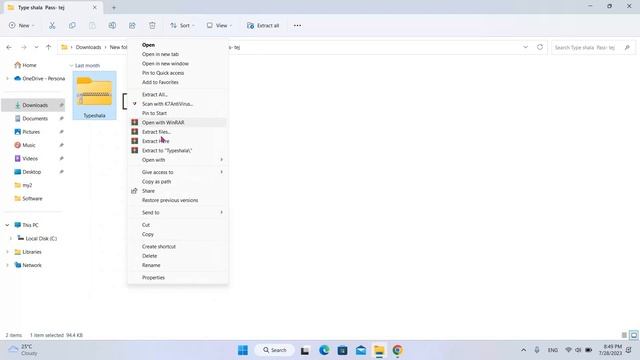The height and width of the screenshot is (360, 640).
Task: Switch to large icons view in status bar
Action: pyautogui.click(x=633, y=335)
